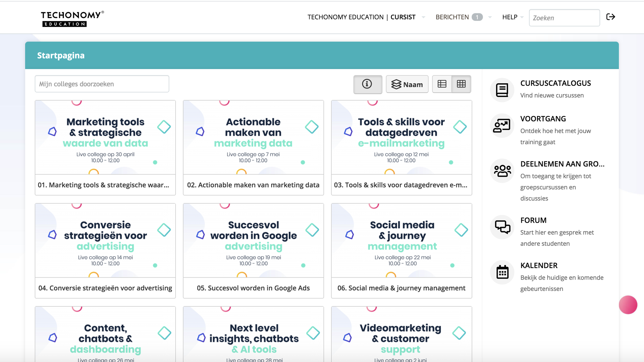Image resolution: width=644 pixels, height=362 pixels.
Task: Open the HELP menu
Action: point(510,17)
